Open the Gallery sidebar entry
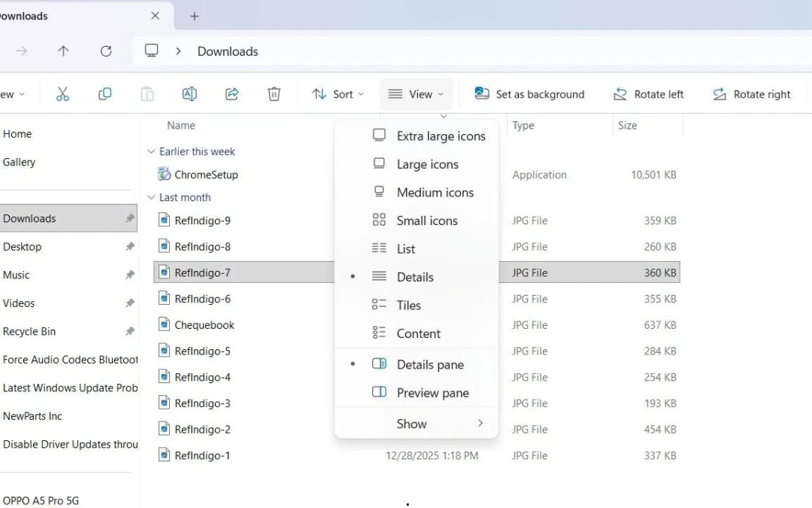This screenshot has width=812, height=508. pos(20,162)
